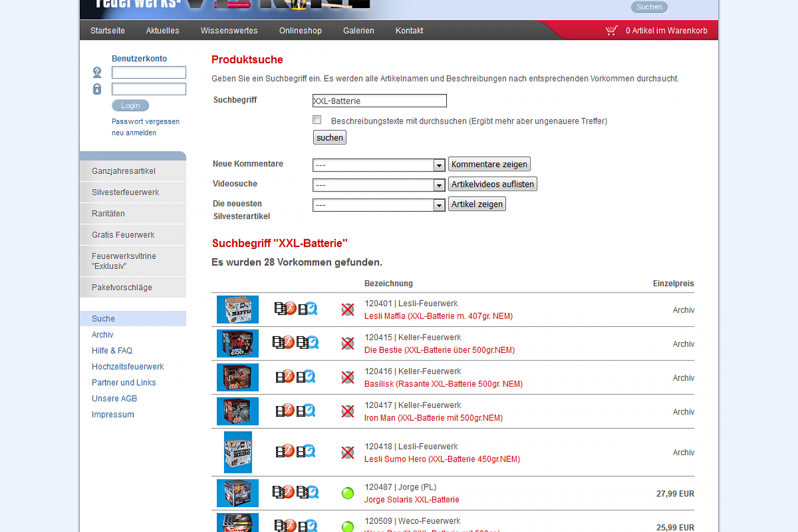Click unavailable status icon for Basilisk
Screen dimensions: 798x532
click(348, 377)
